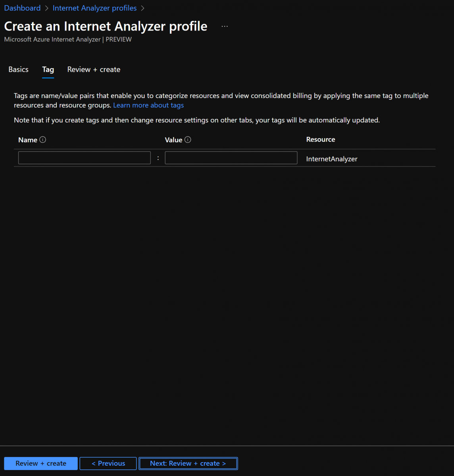
Task: Click the Name column label
Action: point(28,140)
